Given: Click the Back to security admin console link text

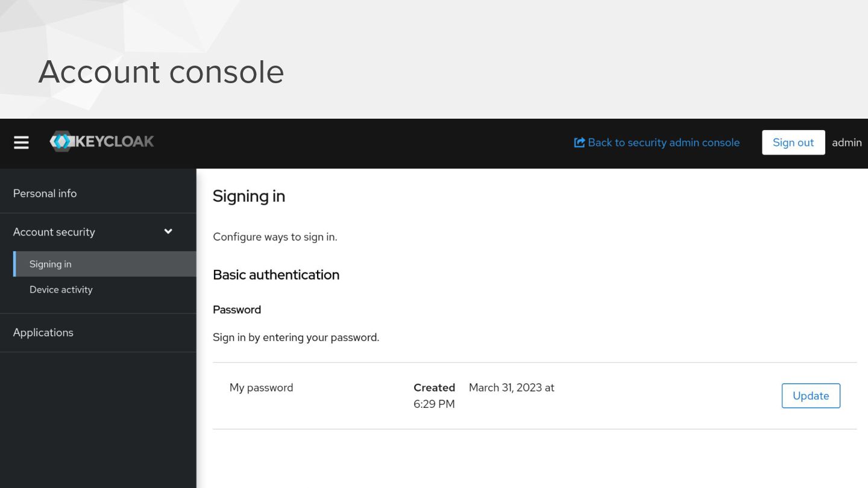Looking at the screenshot, I should (x=663, y=143).
